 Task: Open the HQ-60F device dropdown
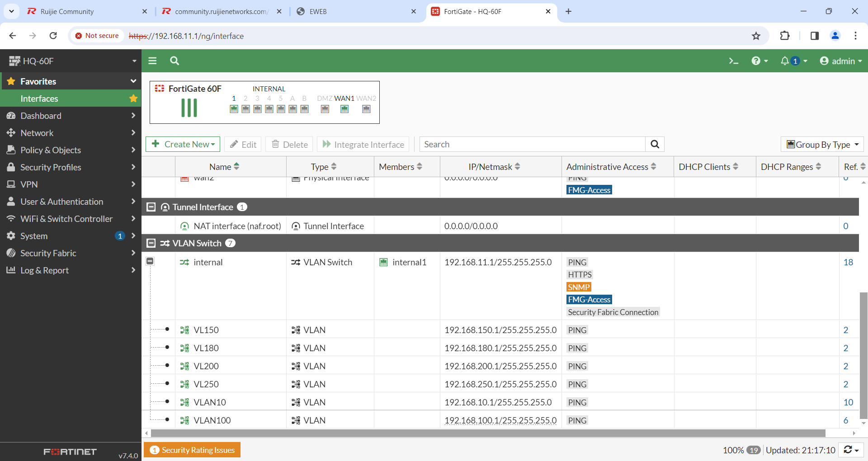[x=71, y=61]
